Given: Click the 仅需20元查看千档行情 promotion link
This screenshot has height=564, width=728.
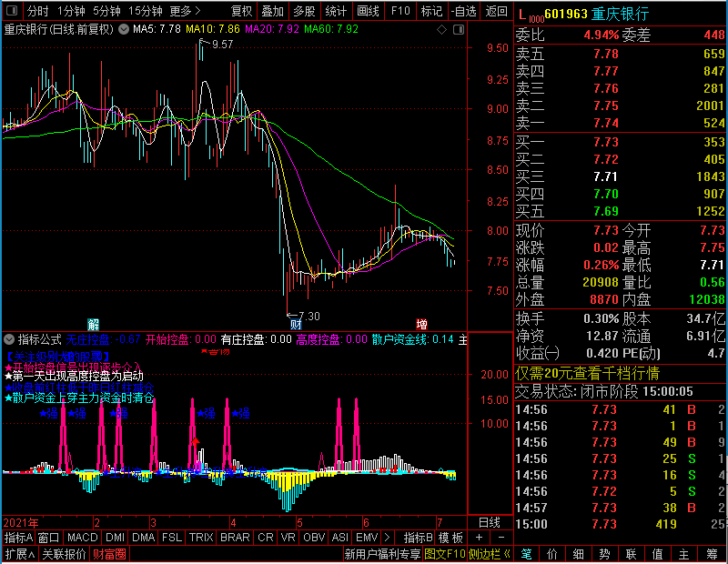Looking at the screenshot, I should (x=587, y=373).
